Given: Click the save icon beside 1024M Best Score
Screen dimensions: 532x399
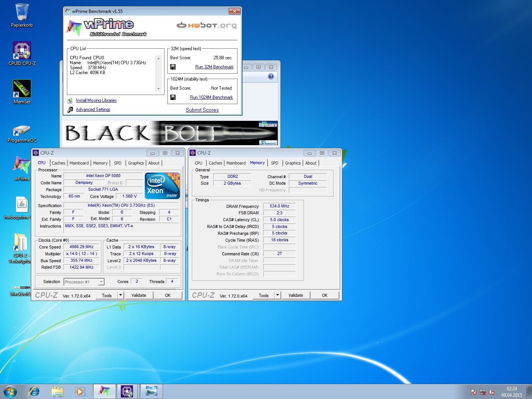Looking at the screenshot, I should tap(173, 97).
